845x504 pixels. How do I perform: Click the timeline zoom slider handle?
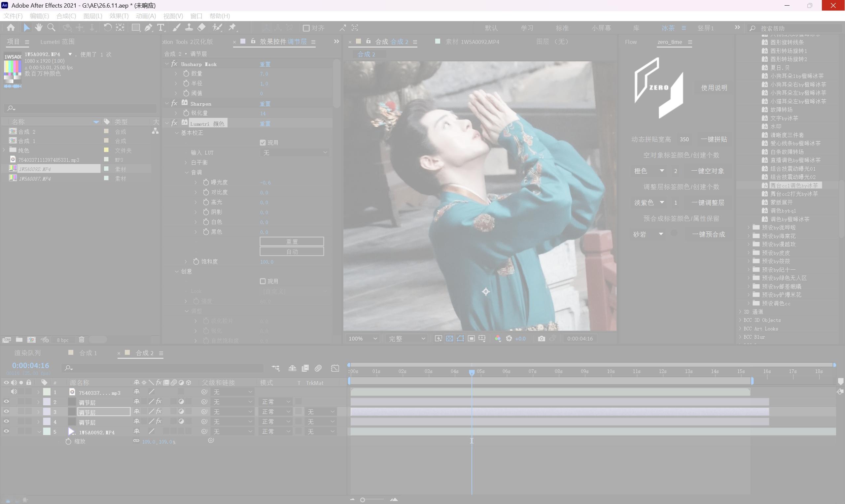(363, 500)
